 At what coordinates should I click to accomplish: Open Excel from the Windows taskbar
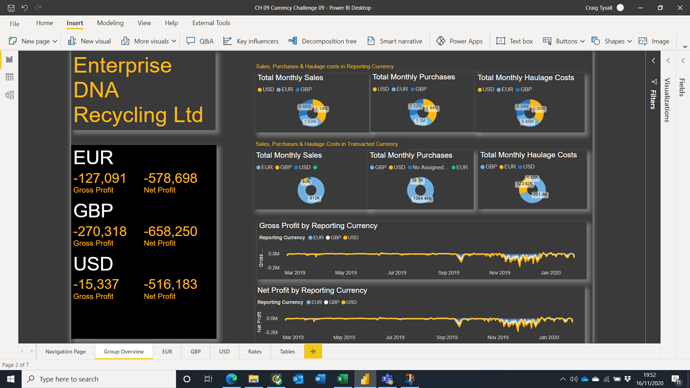tap(342, 379)
